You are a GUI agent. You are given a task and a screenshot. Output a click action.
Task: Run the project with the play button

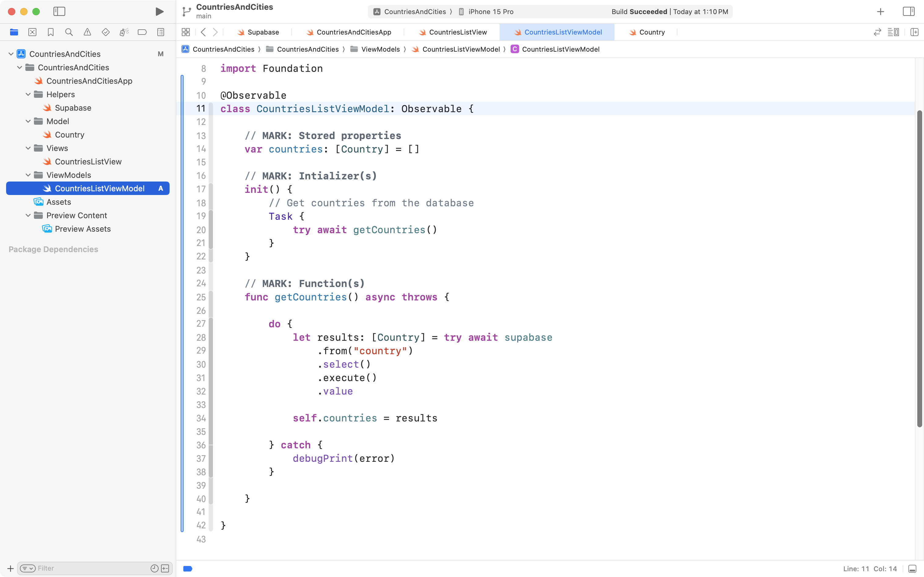159,11
